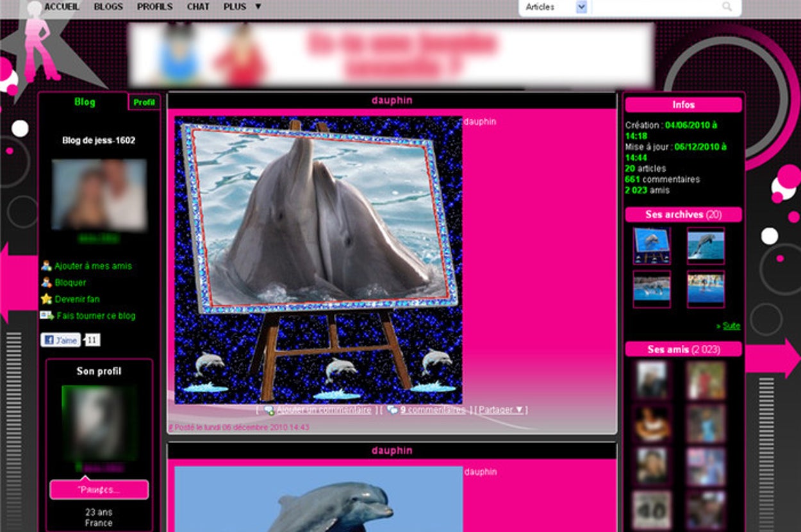Go to CHAT in the top navigation
The image size is (801, 532).
(x=198, y=6)
